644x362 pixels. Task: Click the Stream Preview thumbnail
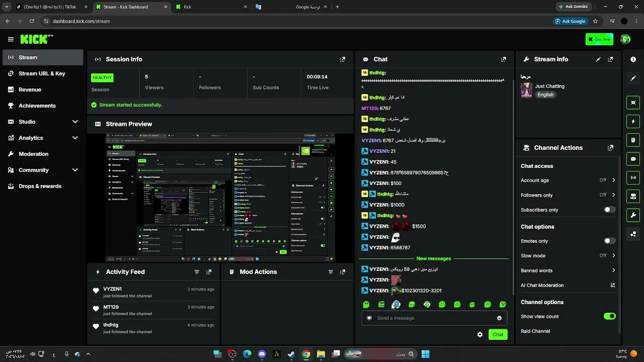220,198
